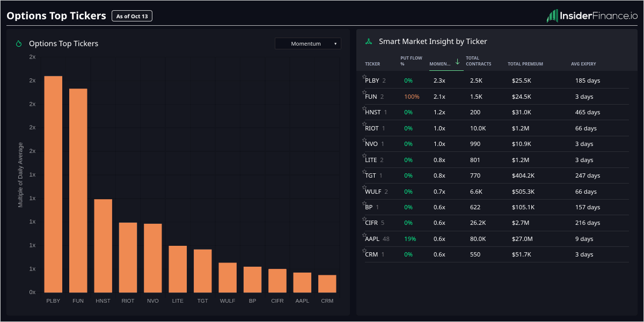Click the FUN bar in the chart

point(78,191)
